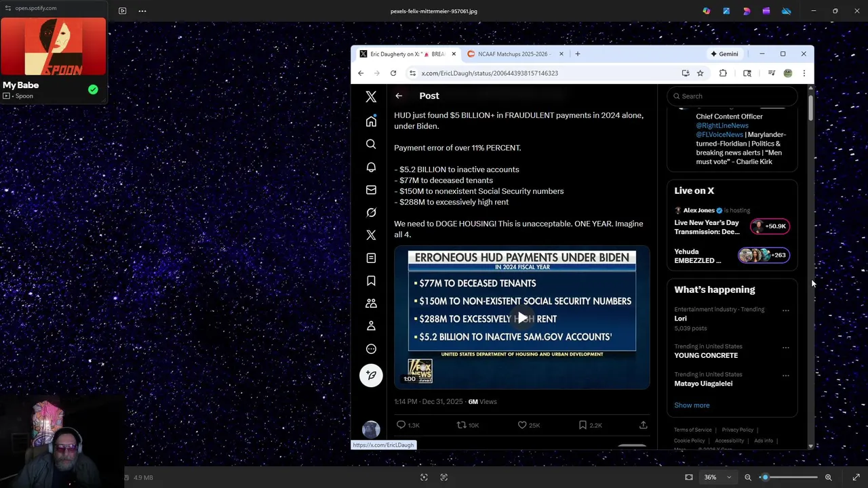Zoom in on the photo viewer
The width and height of the screenshot is (868, 488).
828,477
